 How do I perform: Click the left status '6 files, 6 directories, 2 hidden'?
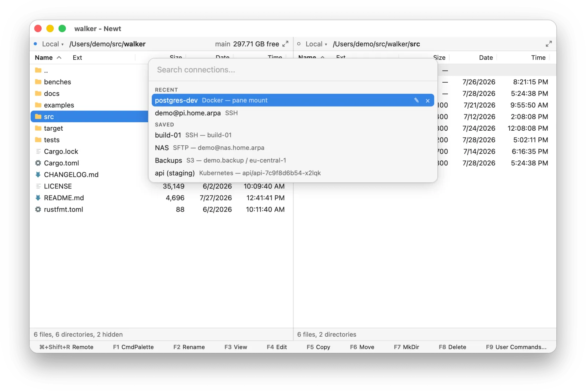pyautogui.click(x=78, y=335)
